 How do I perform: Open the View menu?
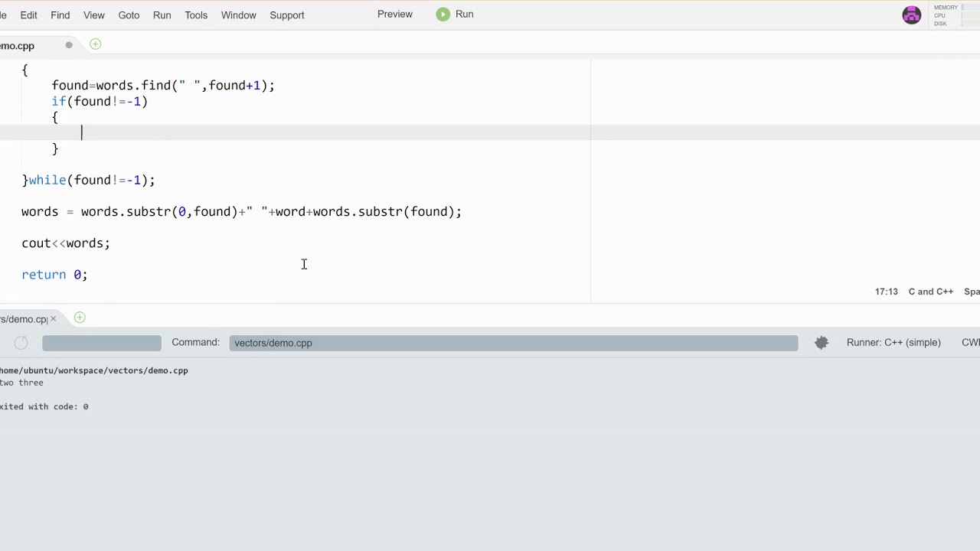pyautogui.click(x=93, y=15)
